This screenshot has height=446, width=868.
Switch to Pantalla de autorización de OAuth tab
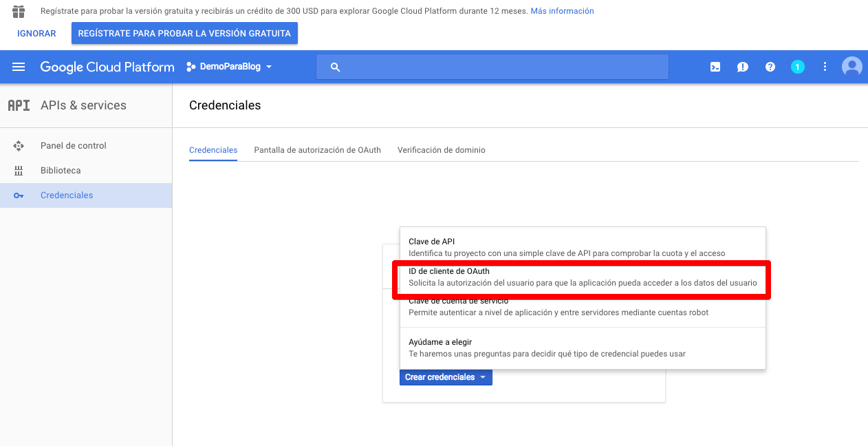coord(317,150)
